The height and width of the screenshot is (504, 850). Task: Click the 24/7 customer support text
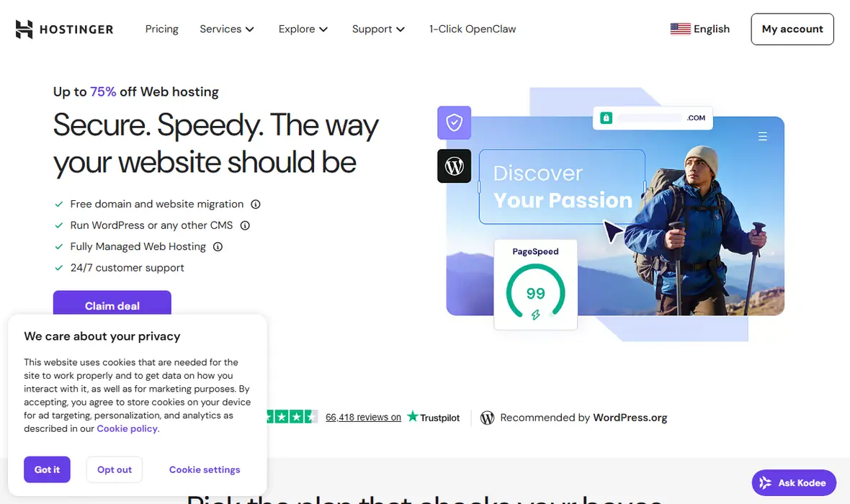pos(127,268)
